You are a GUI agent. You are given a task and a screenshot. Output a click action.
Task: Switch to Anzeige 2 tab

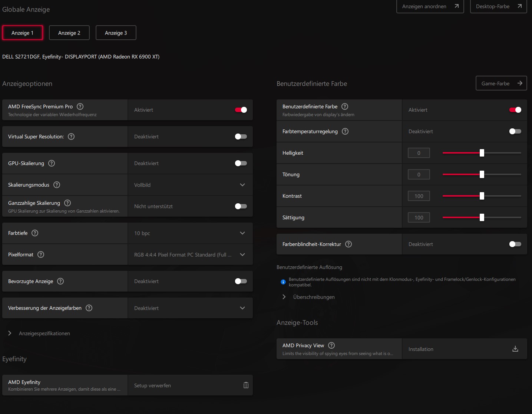tap(69, 33)
